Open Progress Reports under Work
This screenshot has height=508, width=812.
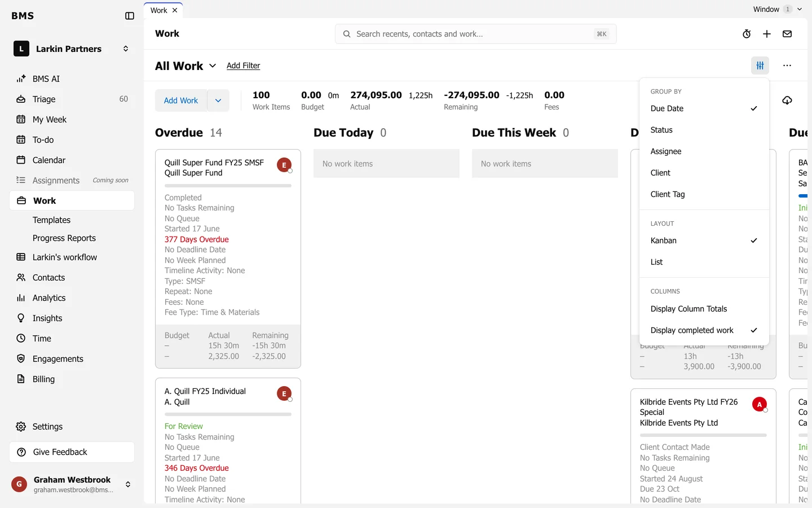(x=64, y=238)
